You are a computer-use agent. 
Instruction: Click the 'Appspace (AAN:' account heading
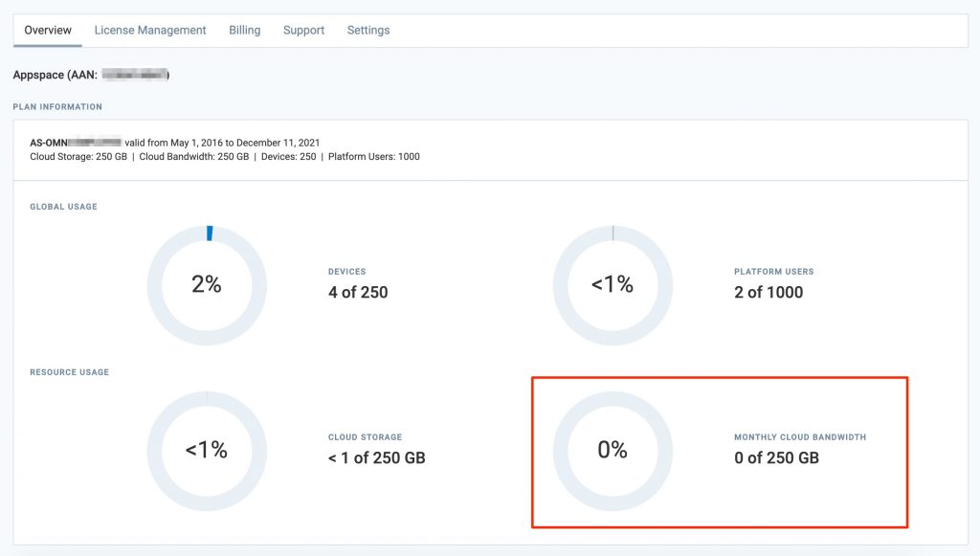pyautogui.click(x=55, y=75)
